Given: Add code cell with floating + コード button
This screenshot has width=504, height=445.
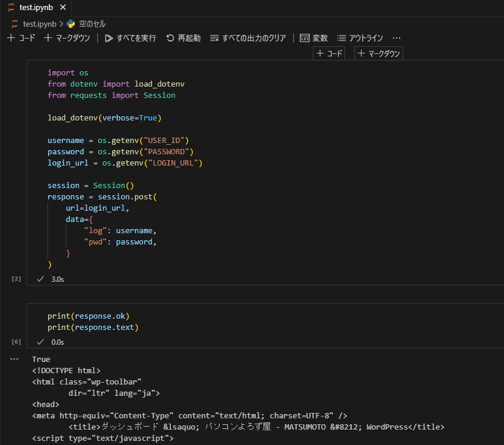Looking at the screenshot, I should point(328,53).
